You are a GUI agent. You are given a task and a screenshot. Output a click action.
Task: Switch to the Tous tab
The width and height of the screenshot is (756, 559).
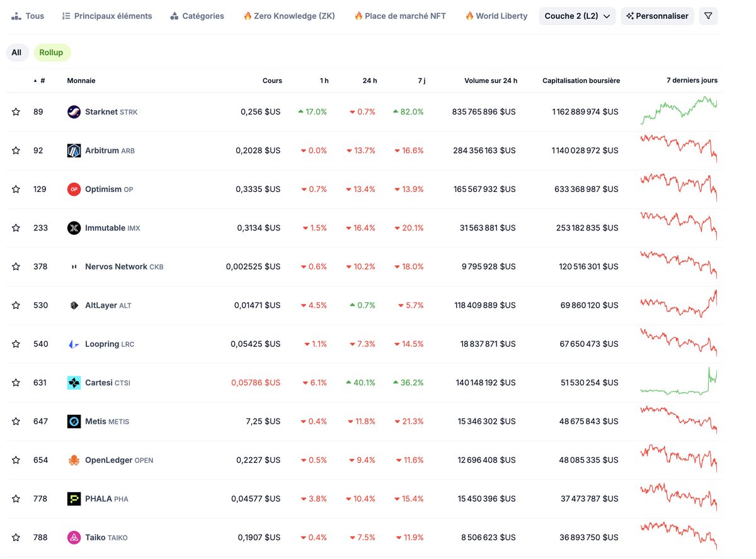coord(28,16)
